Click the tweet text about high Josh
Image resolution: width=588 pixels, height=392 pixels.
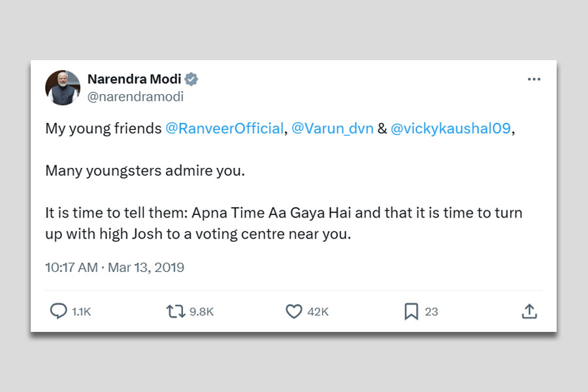(x=198, y=235)
